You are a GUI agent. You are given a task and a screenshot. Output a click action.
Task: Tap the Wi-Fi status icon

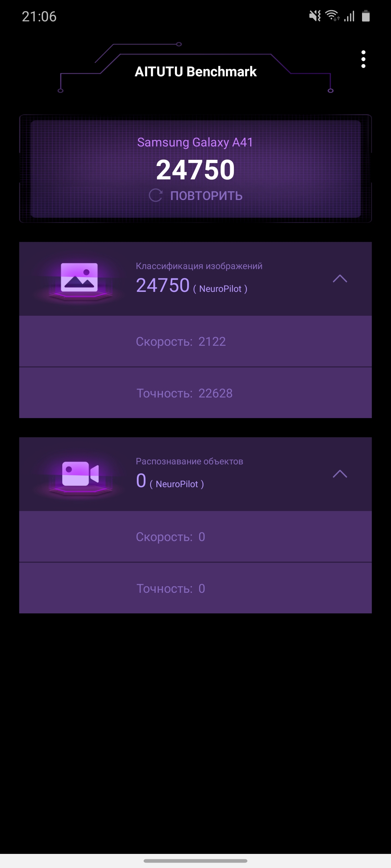click(332, 16)
